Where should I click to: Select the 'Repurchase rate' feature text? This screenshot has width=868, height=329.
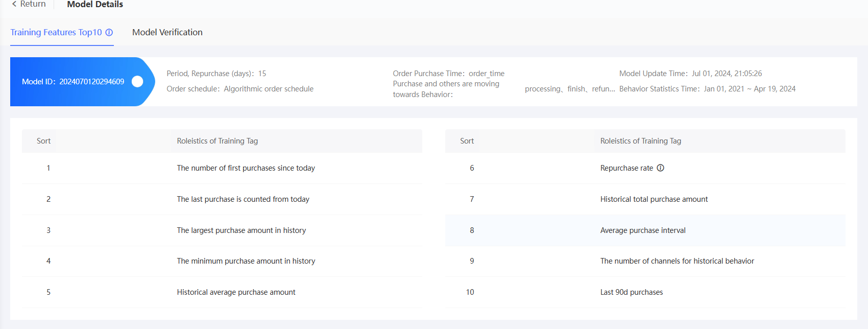626,168
